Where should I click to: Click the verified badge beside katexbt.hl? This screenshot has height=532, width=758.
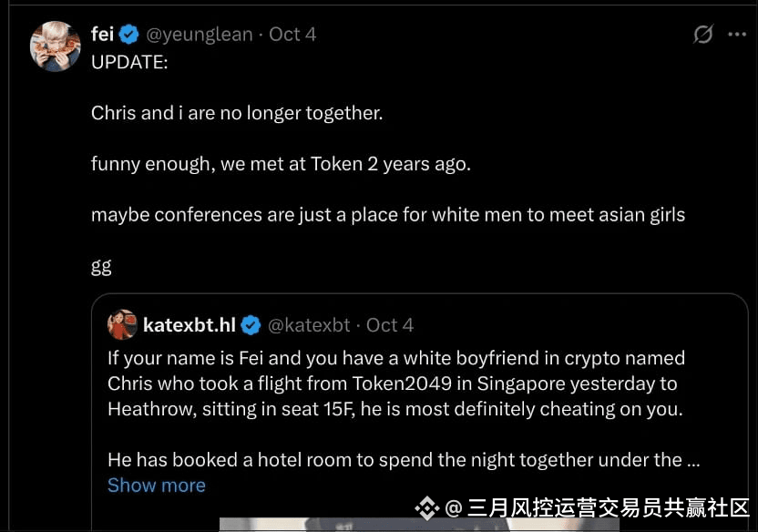click(251, 325)
